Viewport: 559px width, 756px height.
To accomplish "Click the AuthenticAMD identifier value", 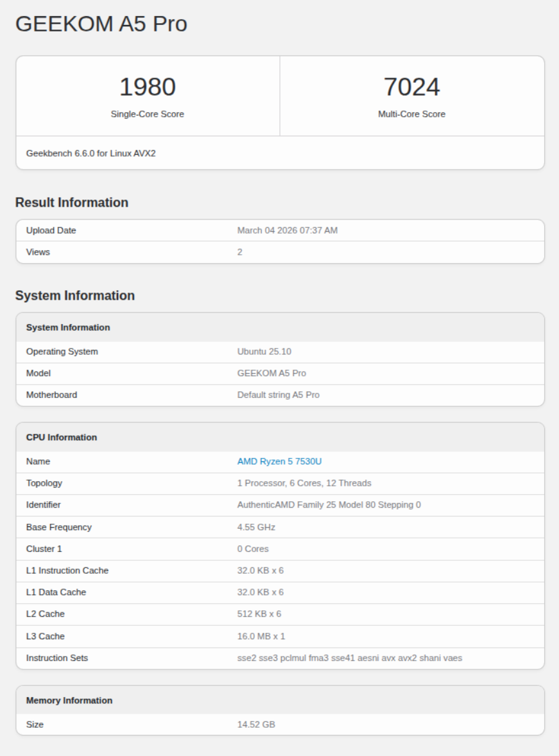I will tap(329, 505).
